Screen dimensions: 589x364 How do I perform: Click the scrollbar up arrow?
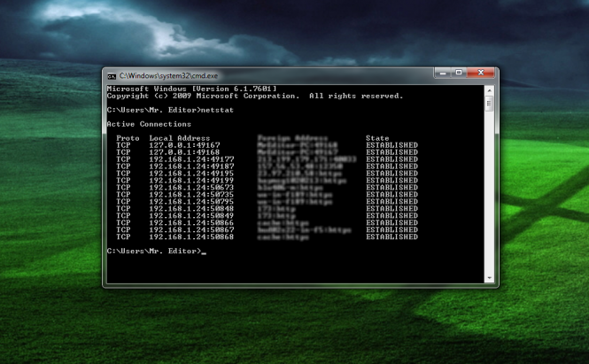(489, 90)
